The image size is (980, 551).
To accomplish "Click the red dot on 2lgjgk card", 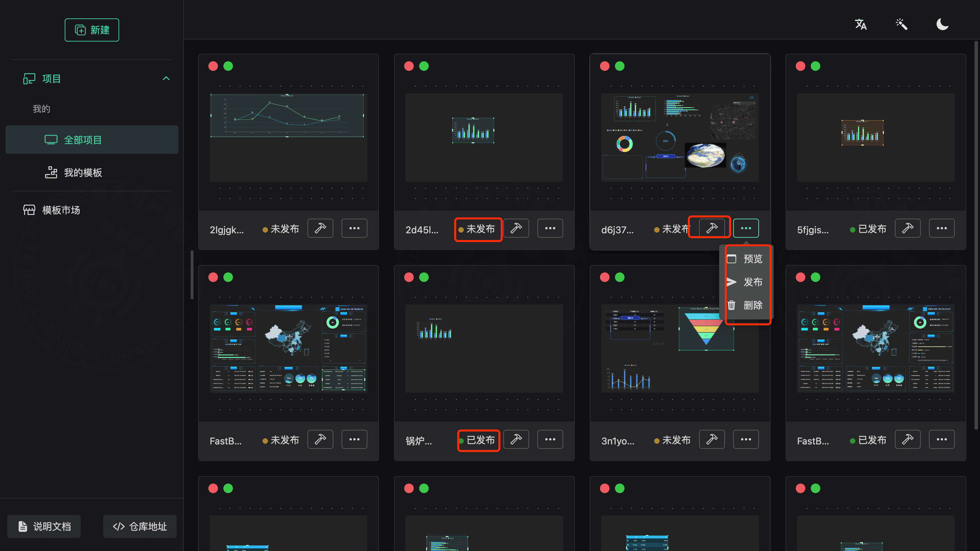I will click(x=213, y=66).
